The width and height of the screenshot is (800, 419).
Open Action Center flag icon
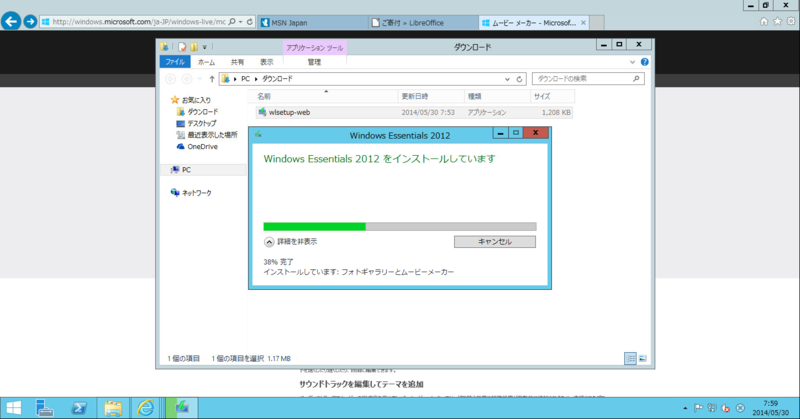(x=698, y=408)
